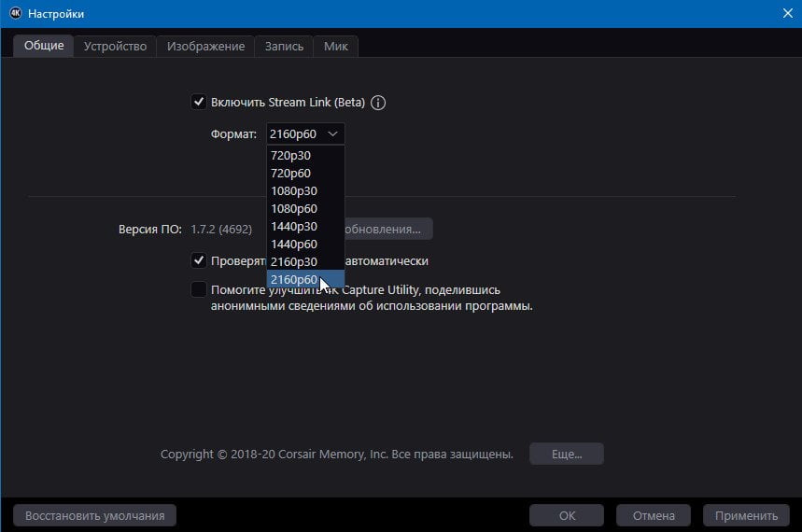Open the Мик tab
This screenshot has width=802, height=532.
click(335, 46)
